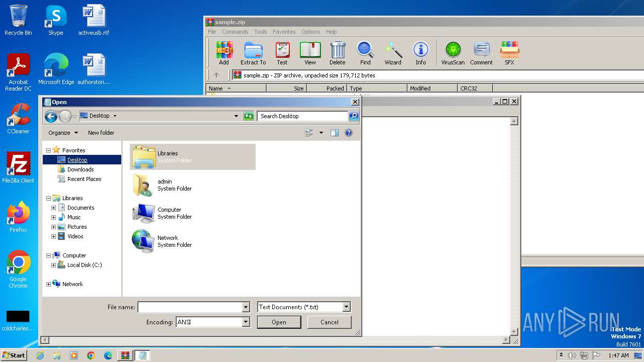The width and height of the screenshot is (644, 362).
Task: Click the New folder button
Action: [x=101, y=133]
